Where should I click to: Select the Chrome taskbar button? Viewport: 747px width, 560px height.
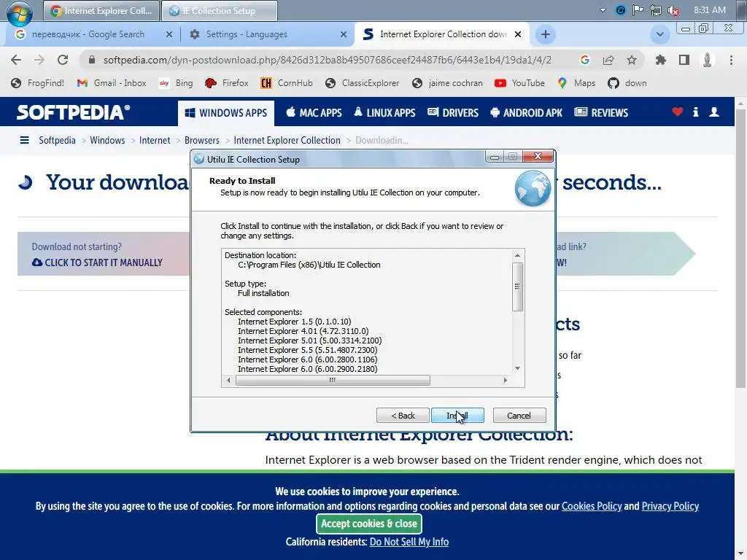101,10
